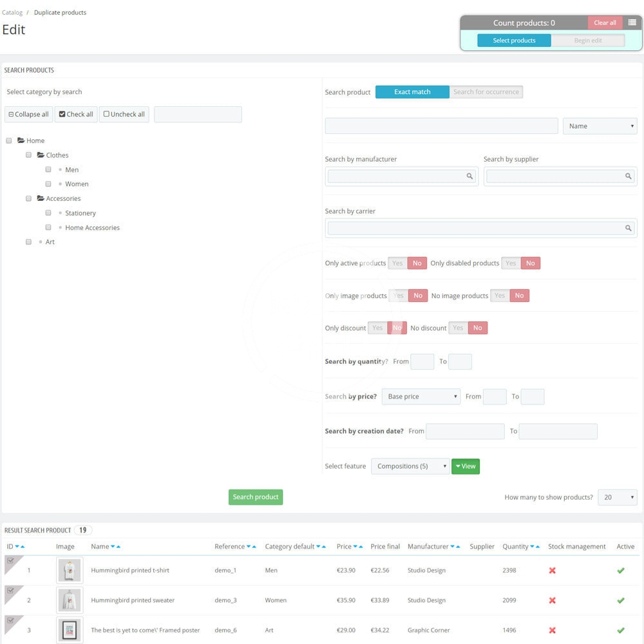Check the Men category checkbox
This screenshot has width=644, height=644.
click(48, 169)
